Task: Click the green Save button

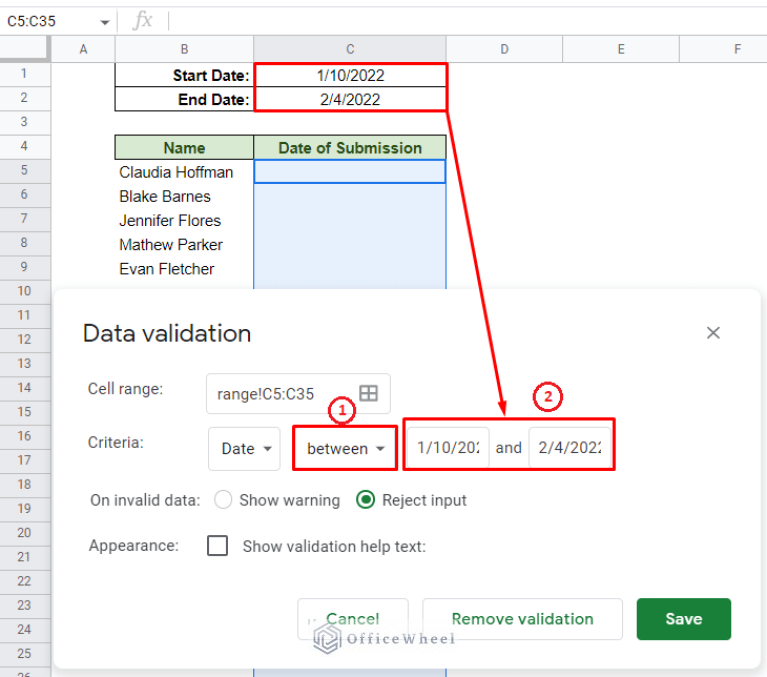Action: [x=683, y=619]
